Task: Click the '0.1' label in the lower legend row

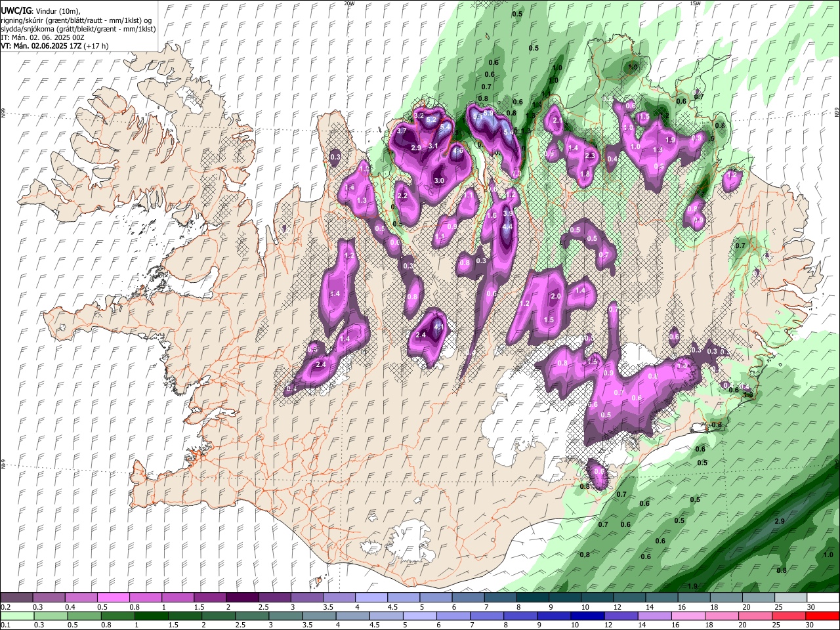Action: pyautogui.click(x=5, y=625)
